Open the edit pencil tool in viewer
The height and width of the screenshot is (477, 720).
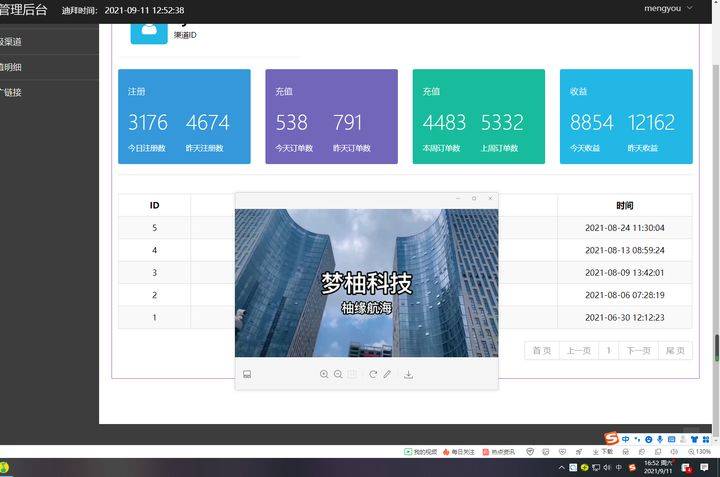pyautogui.click(x=387, y=374)
